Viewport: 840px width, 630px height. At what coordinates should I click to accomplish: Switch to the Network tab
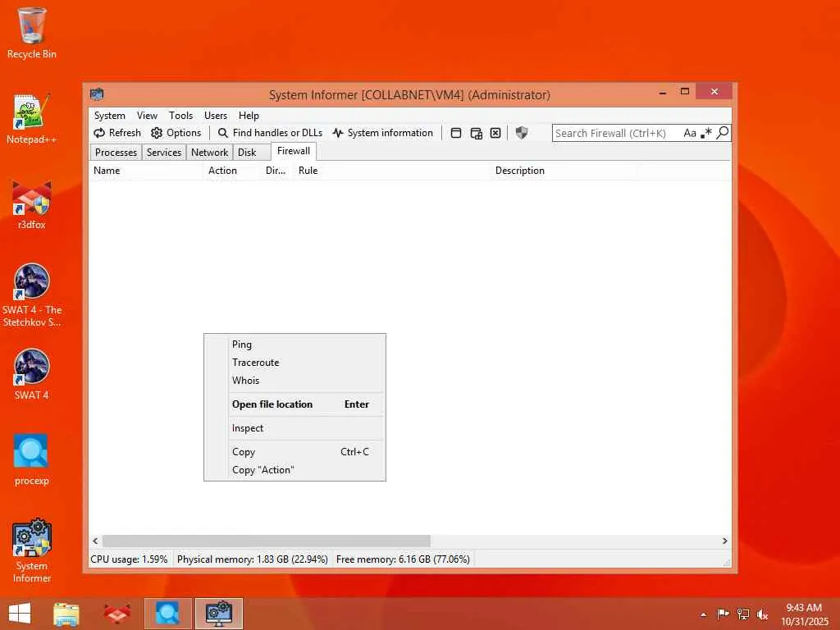click(209, 153)
